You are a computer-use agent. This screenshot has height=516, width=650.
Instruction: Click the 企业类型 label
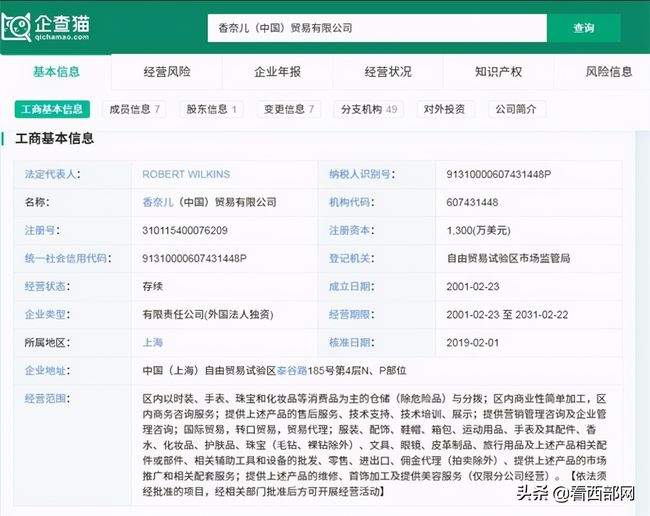pyautogui.click(x=47, y=314)
